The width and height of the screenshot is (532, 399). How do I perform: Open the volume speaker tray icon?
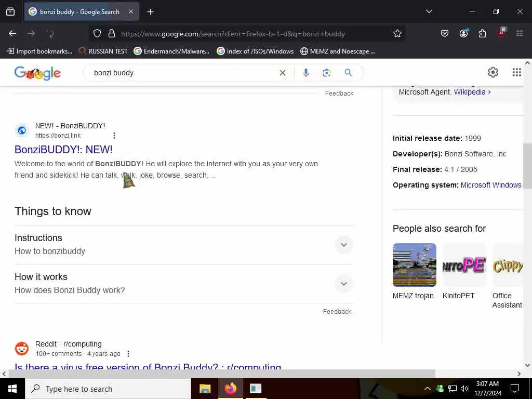pyautogui.click(x=464, y=389)
